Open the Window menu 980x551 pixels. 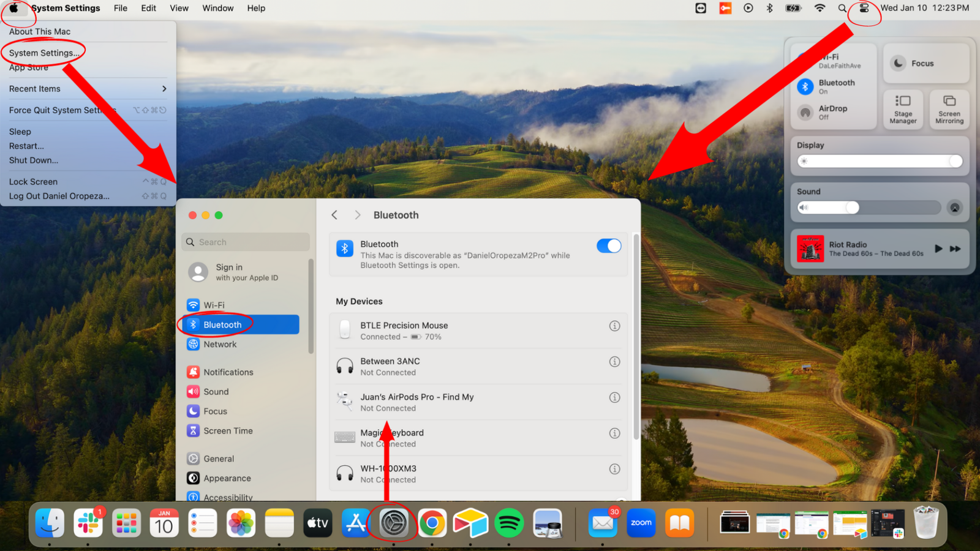click(x=218, y=8)
